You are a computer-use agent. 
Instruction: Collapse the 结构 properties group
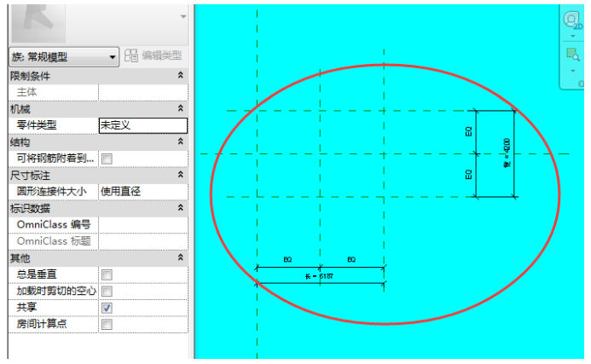(180, 142)
